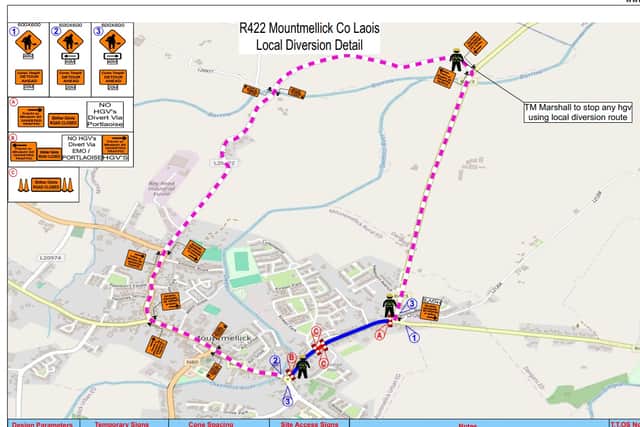Select the marshal figure beside red marker B

pyautogui.click(x=302, y=367)
